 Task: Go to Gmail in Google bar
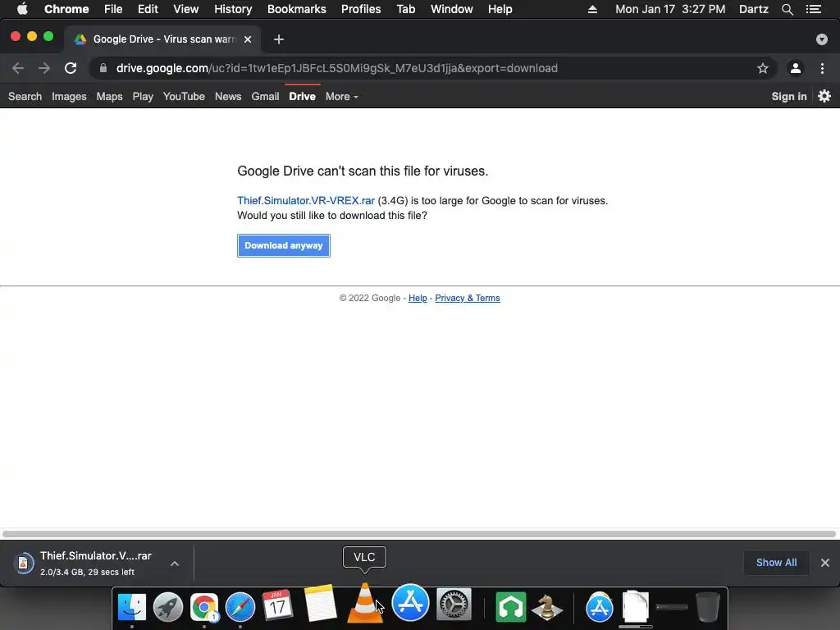pos(265,97)
